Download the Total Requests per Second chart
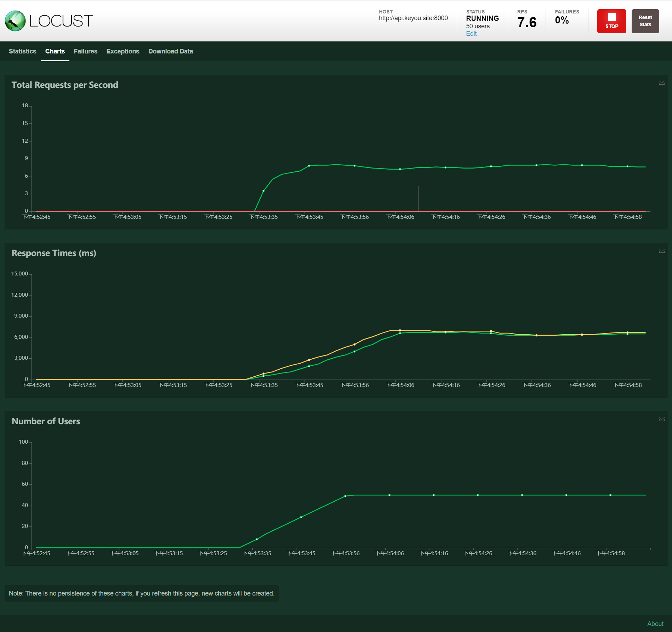The height and width of the screenshot is (632, 672). [x=661, y=82]
